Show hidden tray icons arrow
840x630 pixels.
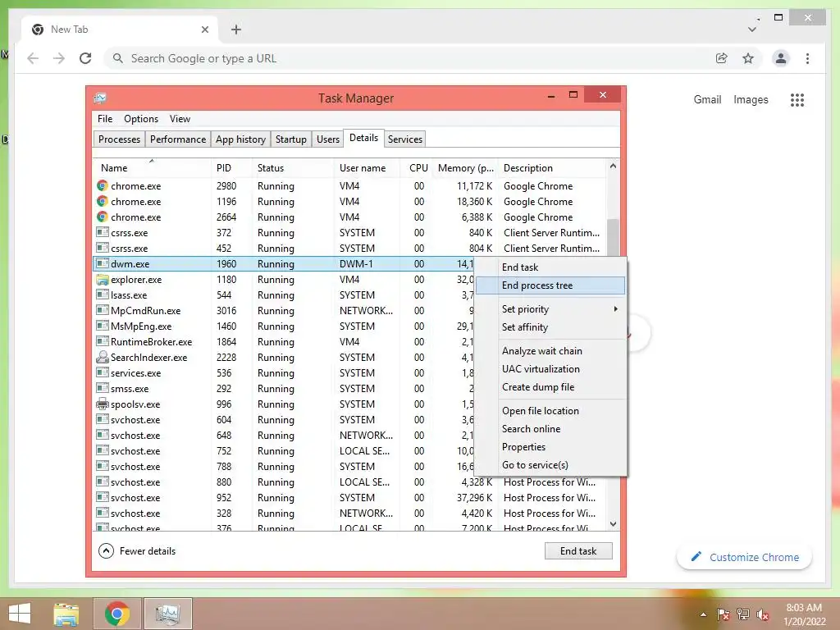703,614
